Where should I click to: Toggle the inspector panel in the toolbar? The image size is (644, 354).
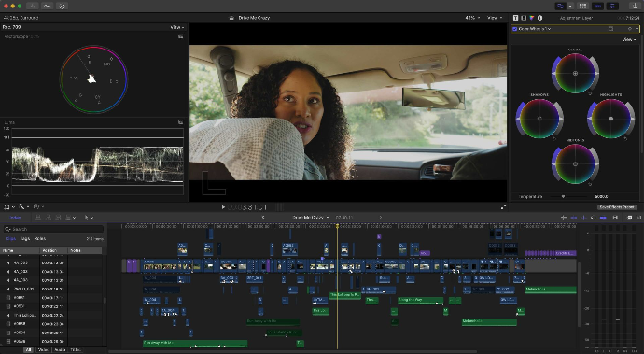pos(612,6)
